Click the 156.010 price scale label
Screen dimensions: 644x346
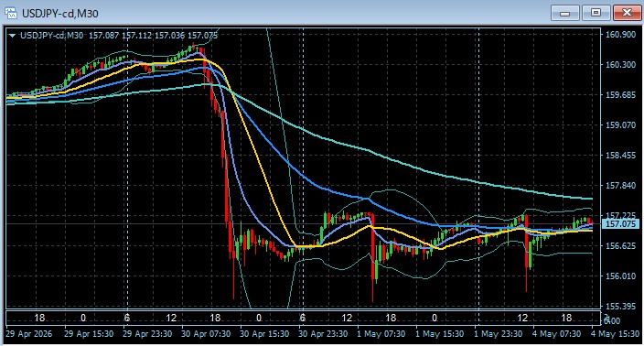coord(620,276)
